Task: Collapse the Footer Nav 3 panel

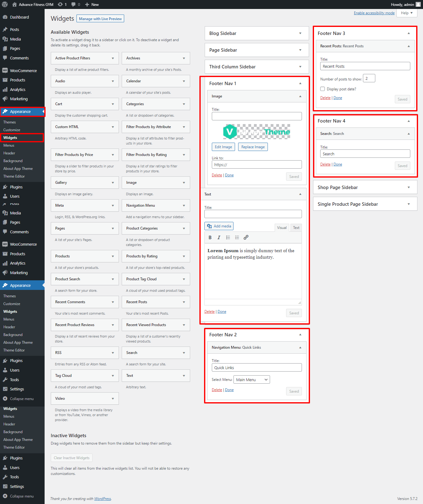Action: [x=408, y=33]
